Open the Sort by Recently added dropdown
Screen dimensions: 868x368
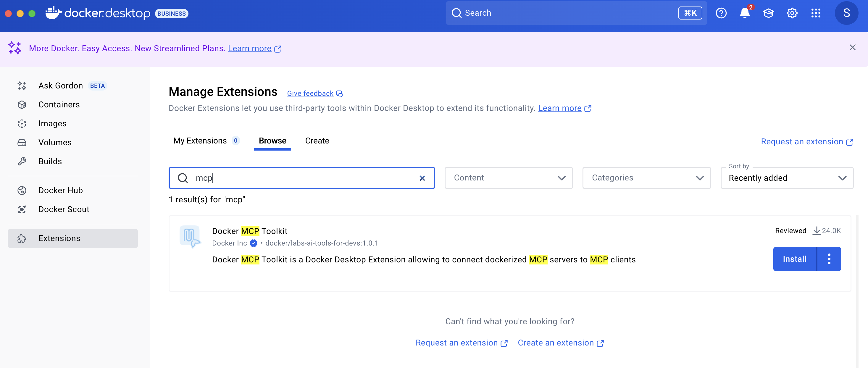pyautogui.click(x=787, y=178)
